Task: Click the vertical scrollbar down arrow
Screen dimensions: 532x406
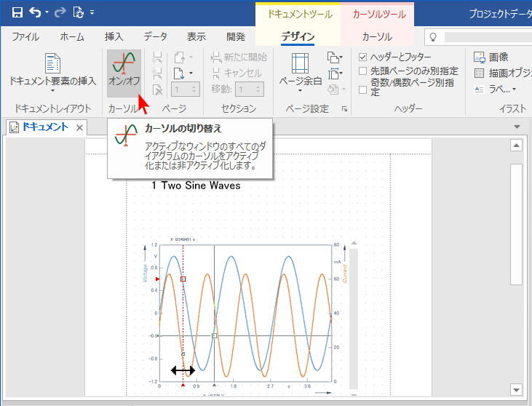Action: [x=516, y=390]
